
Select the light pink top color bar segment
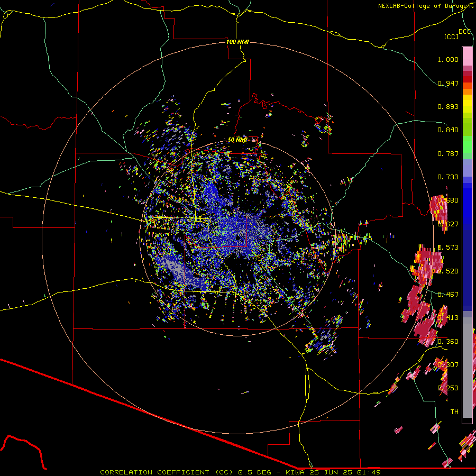pos(467,57)
